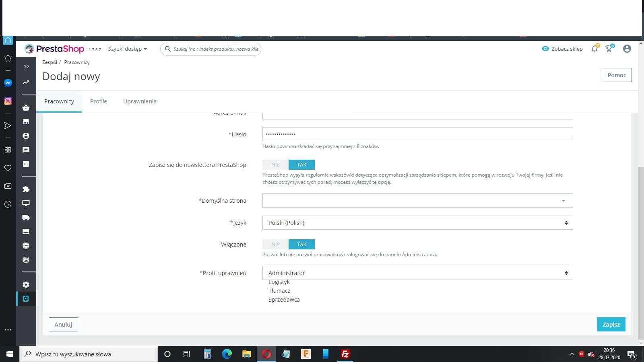Click the Pomoc button
Image resolution: width=644 pixels, height=362 pixels.
(x=617, y=75)
